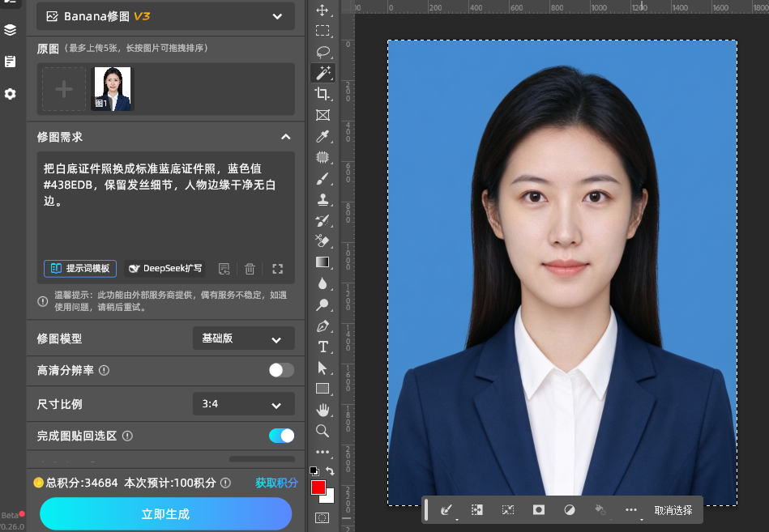Select the History Brush tool
Image resolution: width=769 pixels, height=532 pixels.
[323, 220]
